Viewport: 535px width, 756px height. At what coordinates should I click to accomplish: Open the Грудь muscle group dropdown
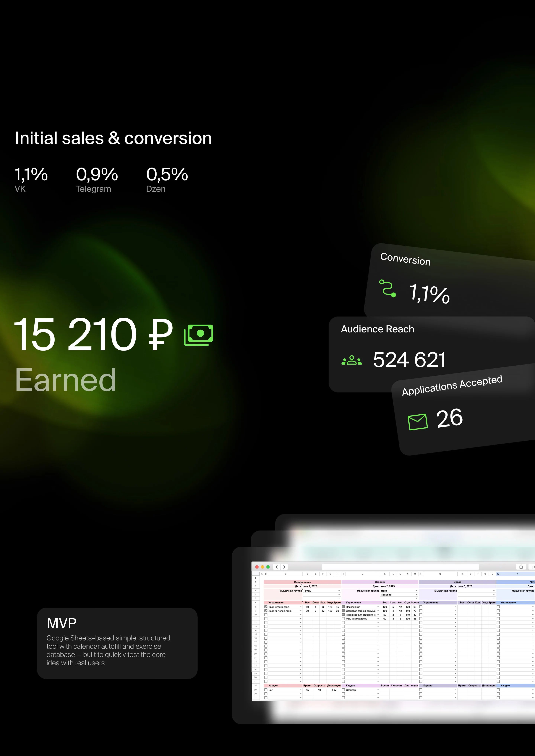pyautogui.click(x=339, y=591)
